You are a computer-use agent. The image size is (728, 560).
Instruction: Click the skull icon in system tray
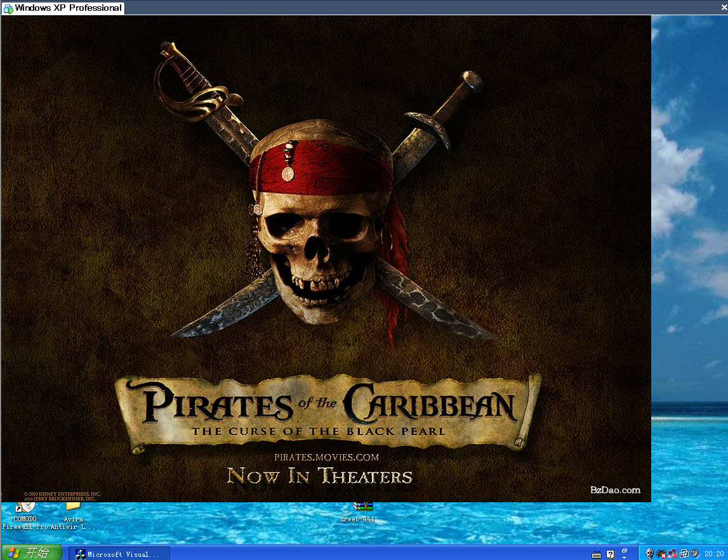[649, 554]
